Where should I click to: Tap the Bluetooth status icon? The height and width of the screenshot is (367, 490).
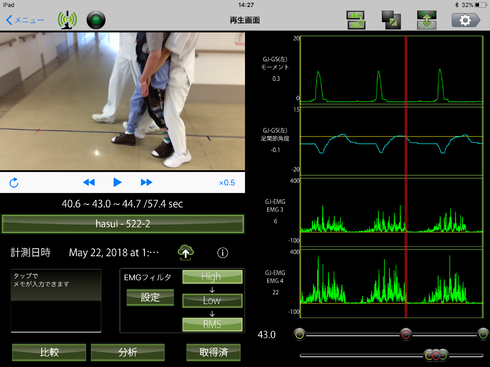tap(457, 5)
